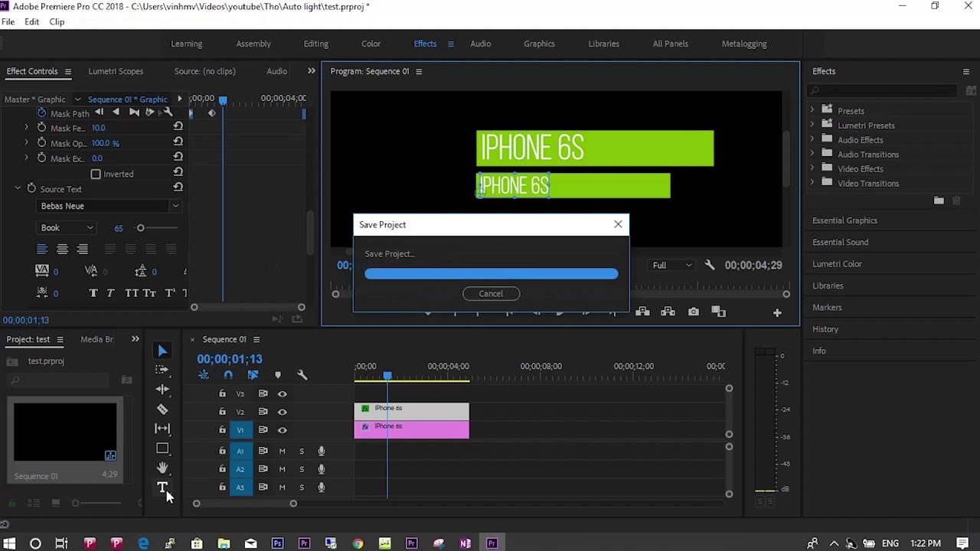Solo audio track A2
Image resolution: width=980 pixels, height=551 pixels.
point(302,469)
